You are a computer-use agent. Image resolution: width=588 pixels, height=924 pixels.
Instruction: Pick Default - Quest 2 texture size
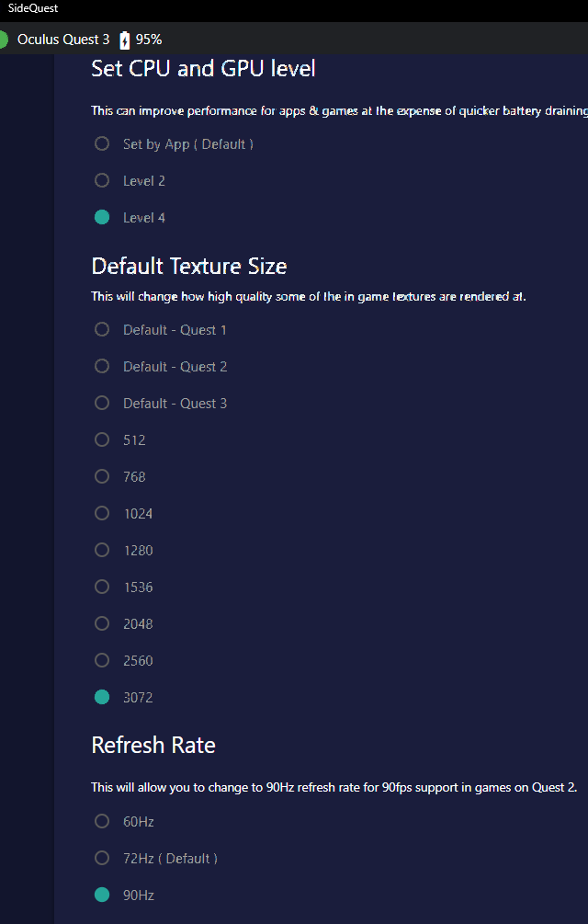click(102, 366)
